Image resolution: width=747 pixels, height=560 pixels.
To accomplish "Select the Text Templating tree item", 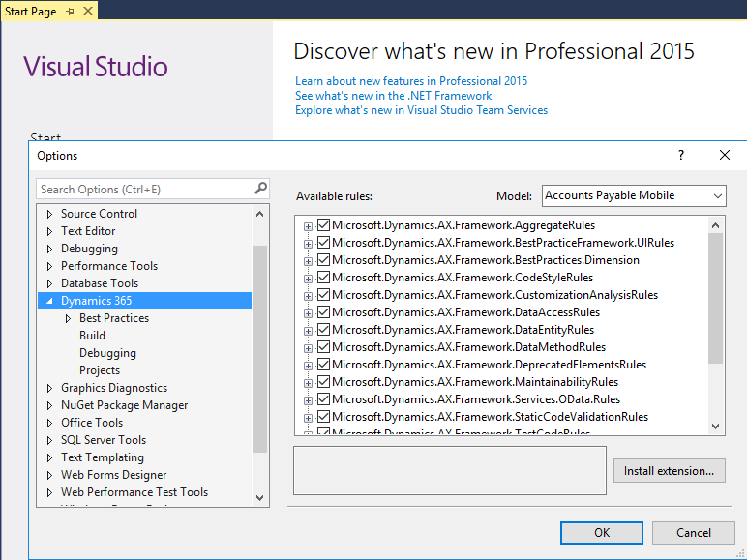I will (x=102, y=457).
